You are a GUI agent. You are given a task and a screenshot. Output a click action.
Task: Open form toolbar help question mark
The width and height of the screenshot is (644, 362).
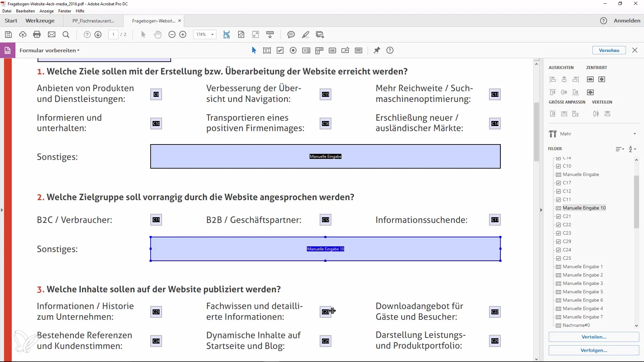(390, 51)
